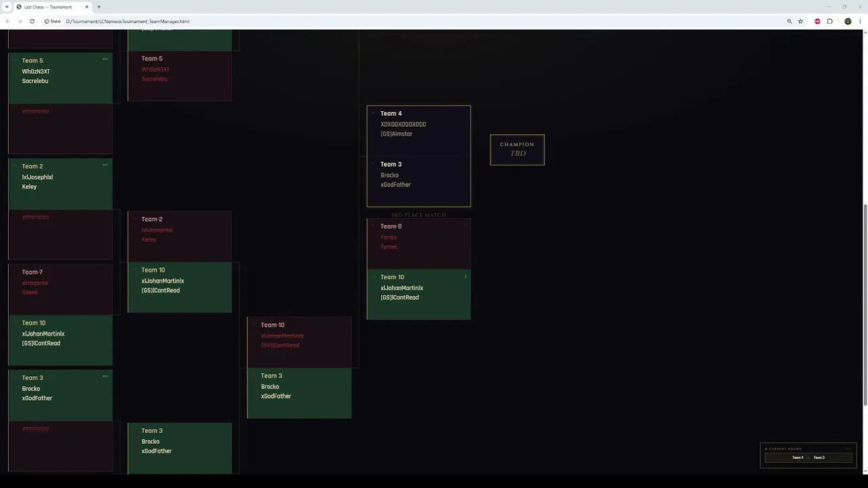868x488 pixels.
Task: Click the scrollbar down arrow
Action: pos(865,470)
